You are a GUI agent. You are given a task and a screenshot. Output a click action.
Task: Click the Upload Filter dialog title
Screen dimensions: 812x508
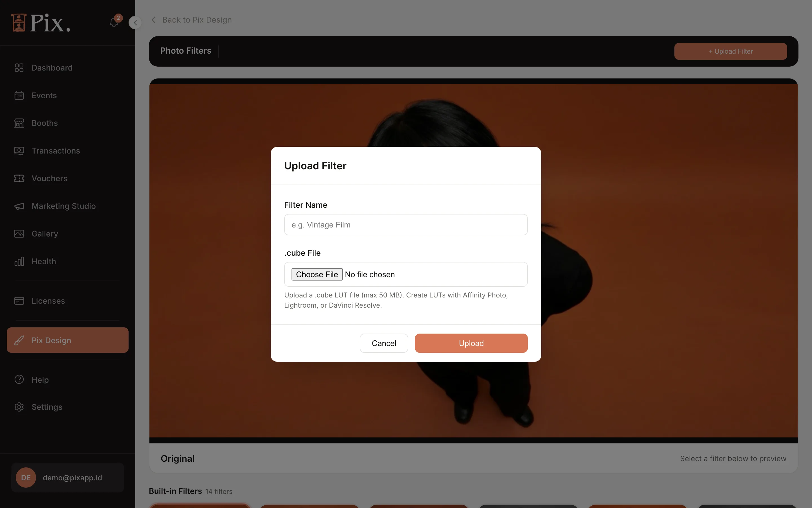point(315,166)
